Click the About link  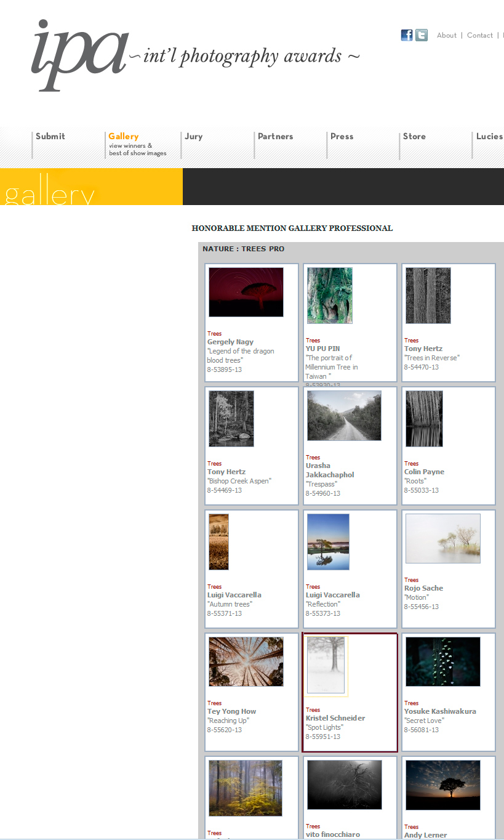447,36
